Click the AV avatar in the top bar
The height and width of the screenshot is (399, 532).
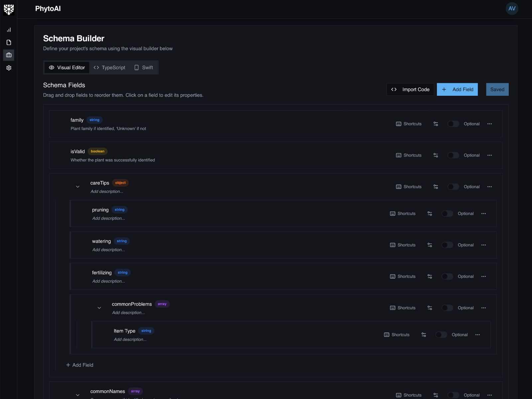pos(512,9)
